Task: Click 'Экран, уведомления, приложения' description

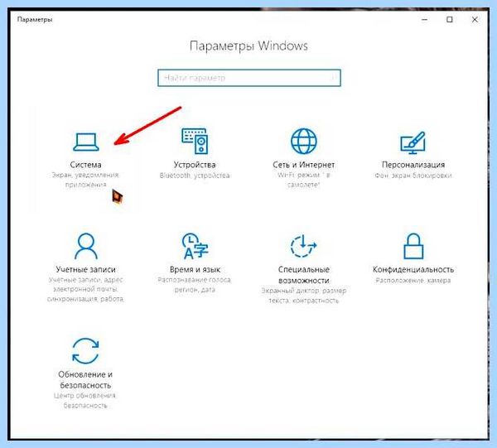Action: (85, 180)
